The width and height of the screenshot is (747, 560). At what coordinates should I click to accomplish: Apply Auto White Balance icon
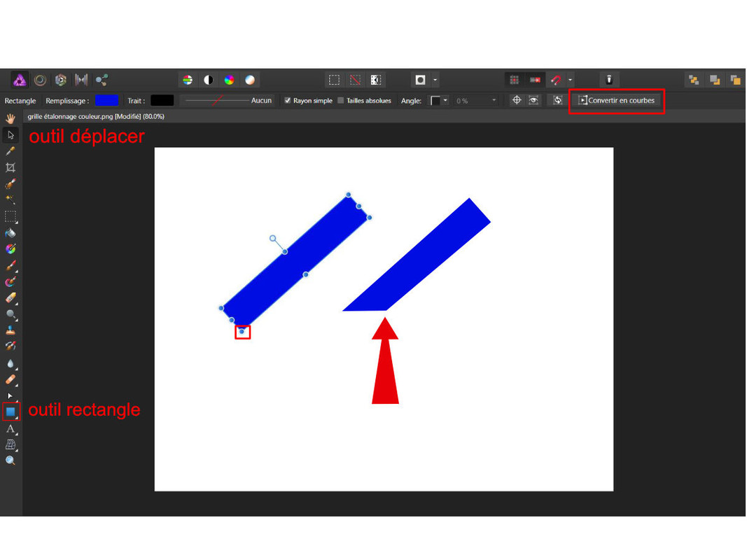[x=250, y=80]
